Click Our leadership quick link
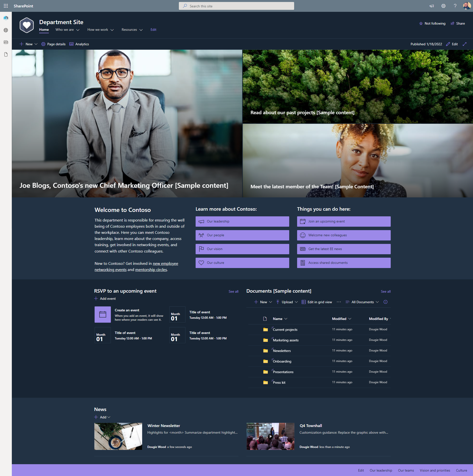Image resolution: width=473 pixels, height=476 pixels. click(x=242, y=222)
